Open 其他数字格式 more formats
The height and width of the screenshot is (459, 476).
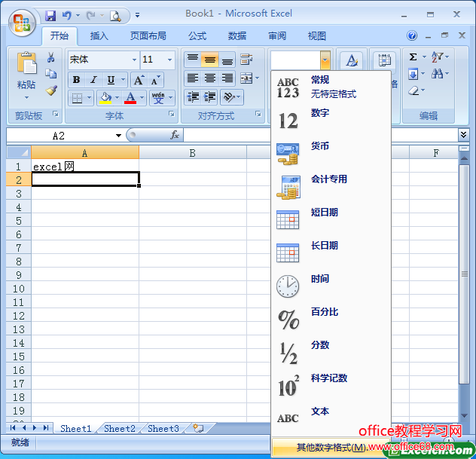click(x=331, y=447)
